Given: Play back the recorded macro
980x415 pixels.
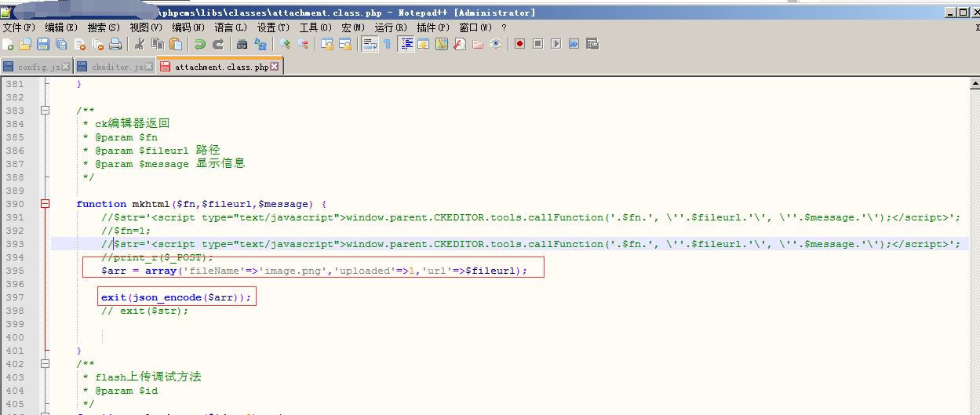Looking at the screenshot, I should point(556,44).
